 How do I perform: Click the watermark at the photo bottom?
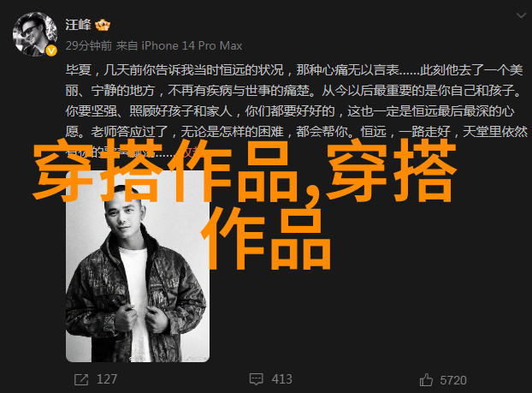coord(195,358)
